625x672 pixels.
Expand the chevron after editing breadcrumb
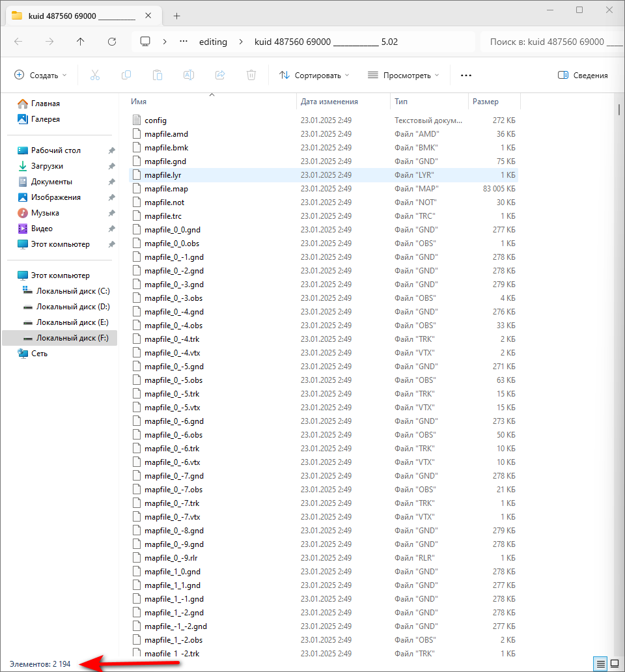(241, 42)
